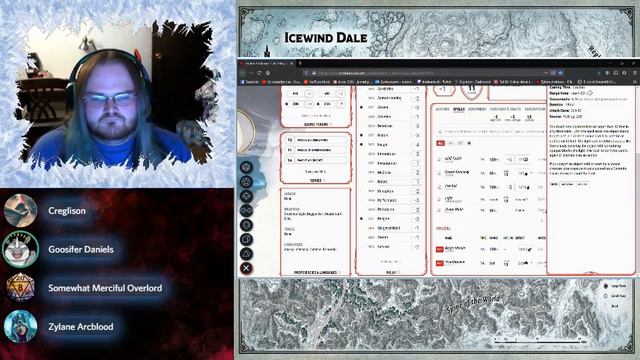Select the Deception skill

click(x=384, y=126)
